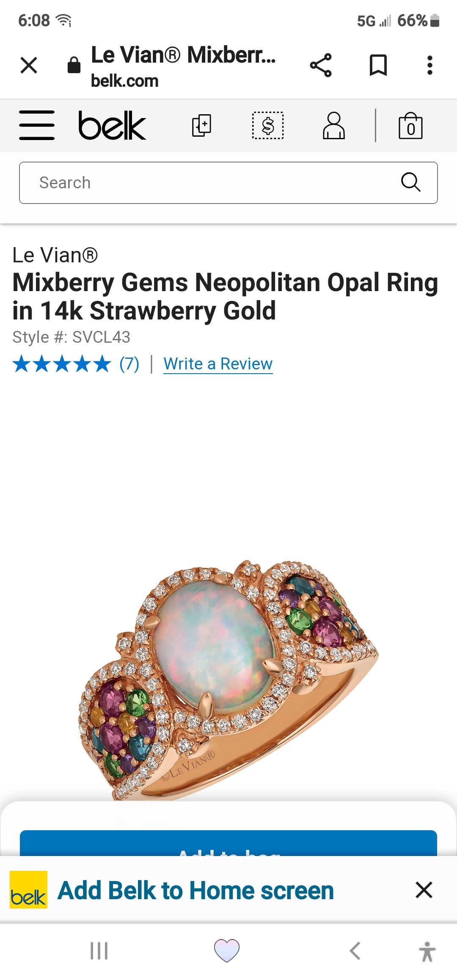Dismiss the Add to Home screen banner
The image size is (457, 980).
(424, 890)
